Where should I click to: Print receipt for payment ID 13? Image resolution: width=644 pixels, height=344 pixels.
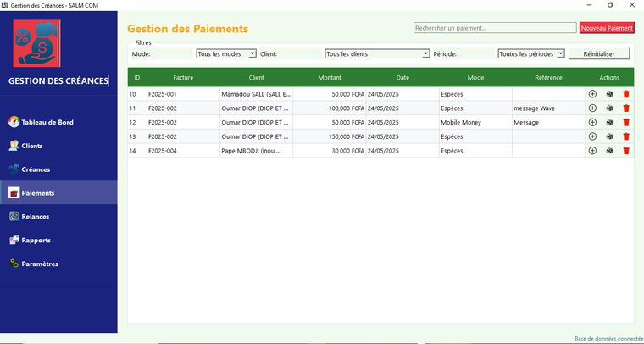click(609, 136)
